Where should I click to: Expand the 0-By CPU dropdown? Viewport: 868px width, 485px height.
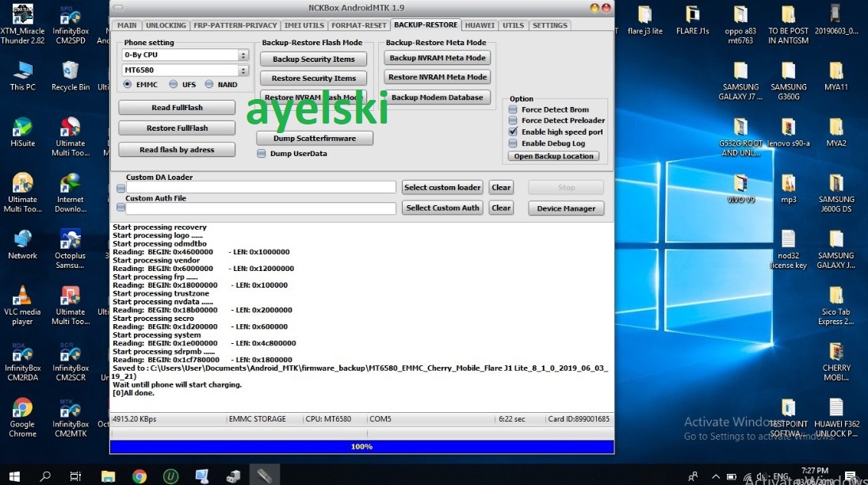coord(243,55)
